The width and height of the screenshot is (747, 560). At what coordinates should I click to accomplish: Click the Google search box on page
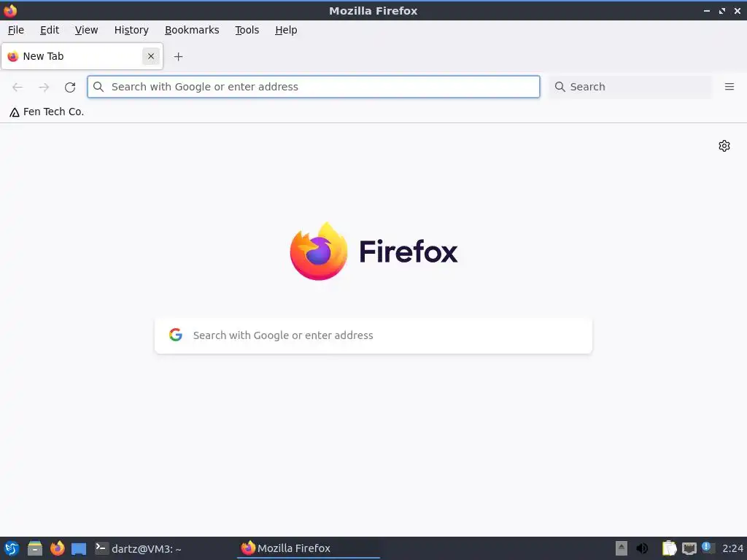coord(373,335)
